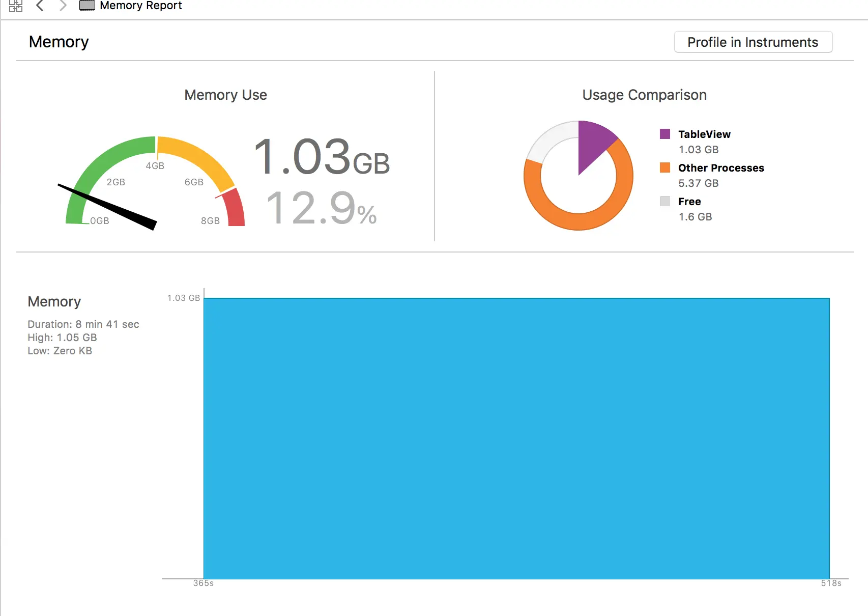Click the gray Free legend swatch
Viewport: 868px width, 616px height.
[665, 201]
